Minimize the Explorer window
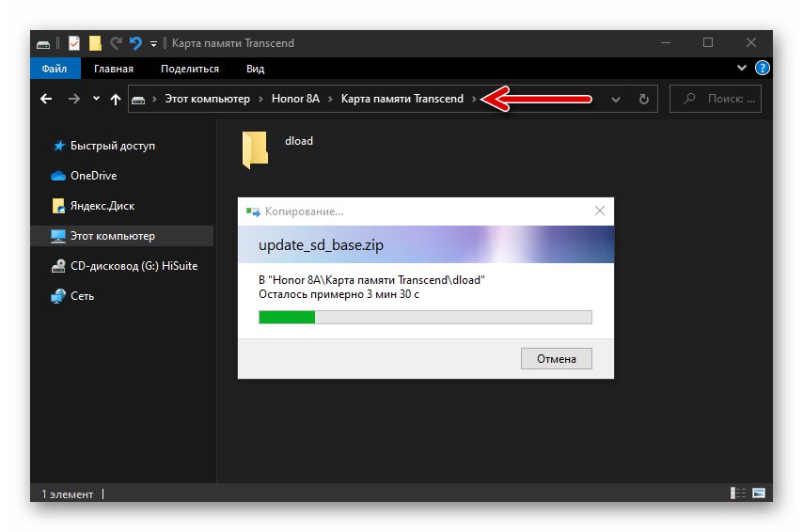803x532 pixels. [666, 43]
